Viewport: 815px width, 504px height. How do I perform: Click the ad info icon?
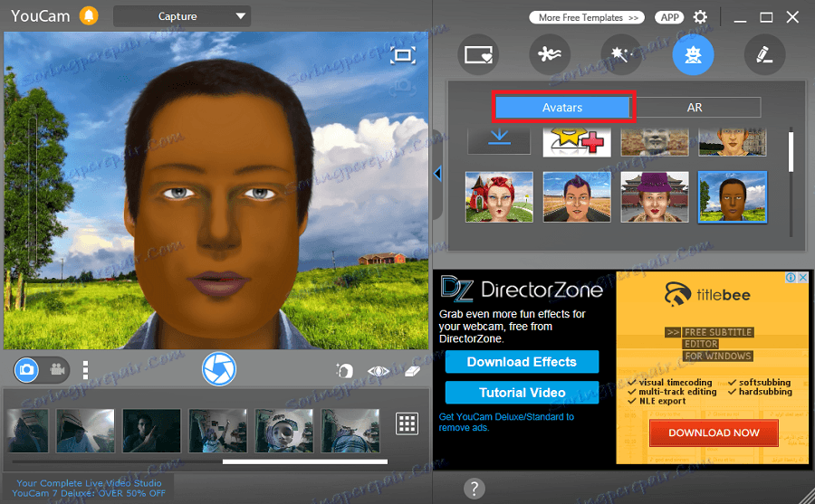pos(791,278)
